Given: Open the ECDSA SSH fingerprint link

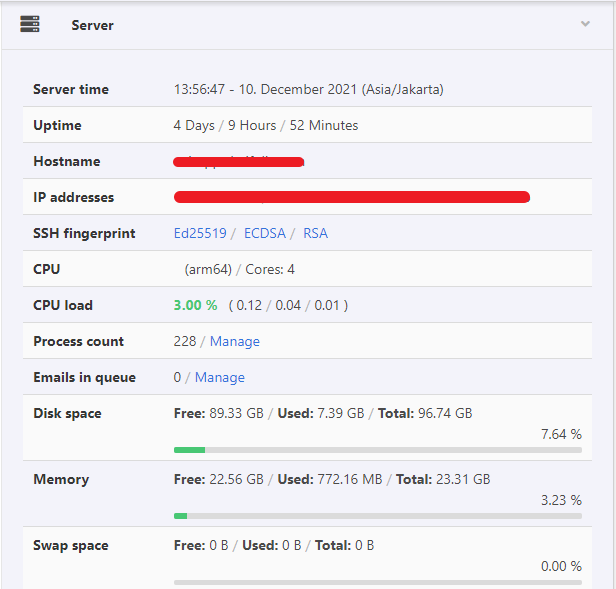Looking at the screenshot, I should 264,233.
